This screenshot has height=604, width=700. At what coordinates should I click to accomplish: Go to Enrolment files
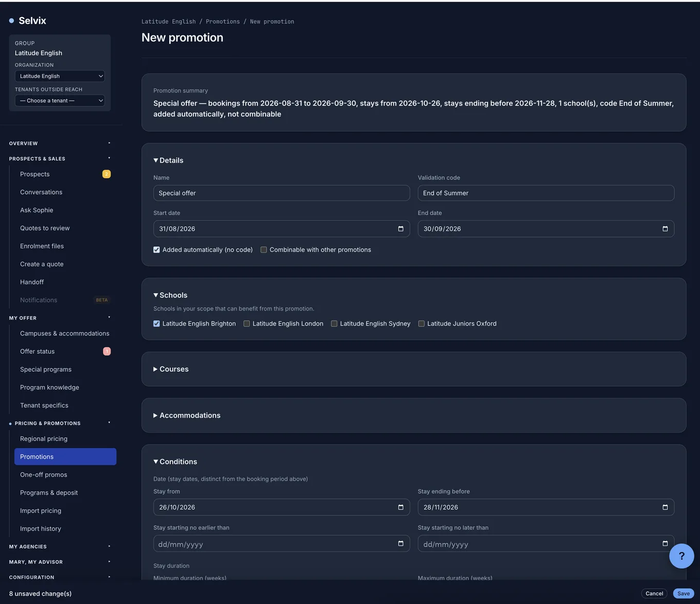tap(65, 246)
